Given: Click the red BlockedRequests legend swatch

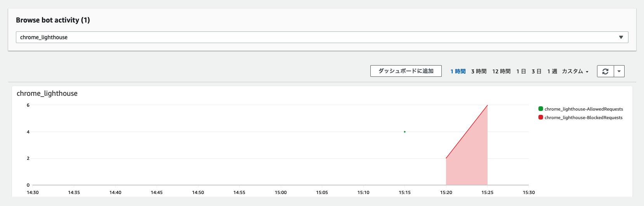Looking at the screenshot, I should pos(541,117).
